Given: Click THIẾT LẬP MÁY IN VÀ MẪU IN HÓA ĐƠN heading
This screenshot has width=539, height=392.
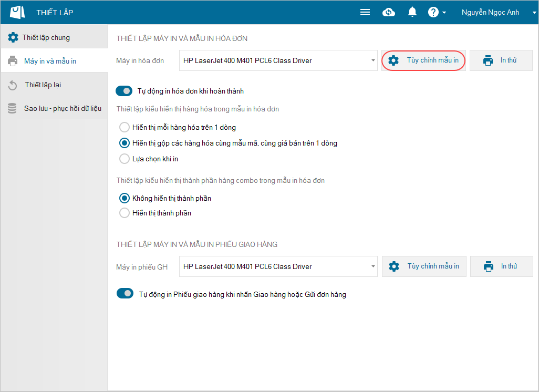Looking at the screenshot, I should [182, 38].
